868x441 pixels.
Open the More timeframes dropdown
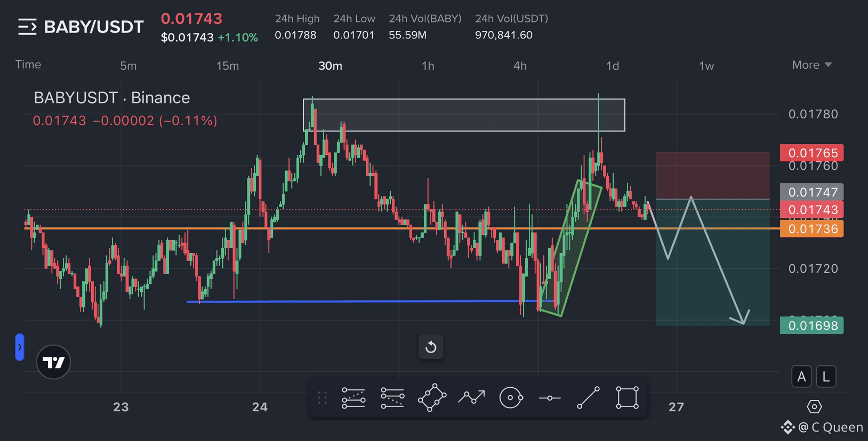point(811,65)
